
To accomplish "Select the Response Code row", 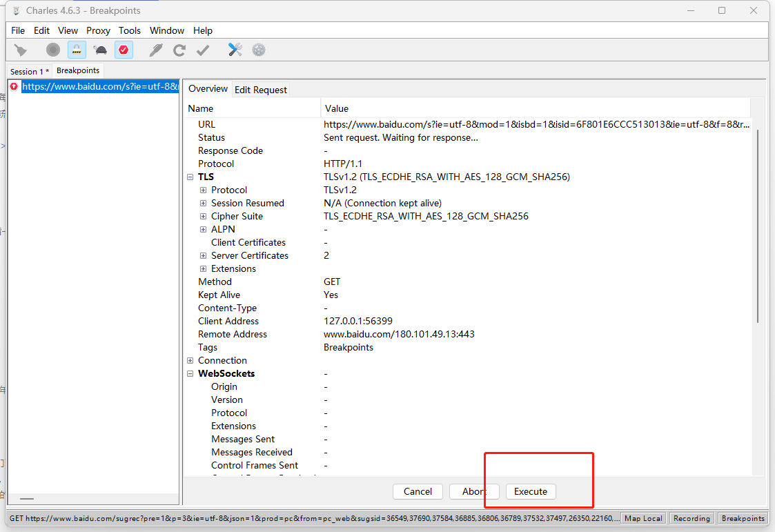I will tap(468, 150).
